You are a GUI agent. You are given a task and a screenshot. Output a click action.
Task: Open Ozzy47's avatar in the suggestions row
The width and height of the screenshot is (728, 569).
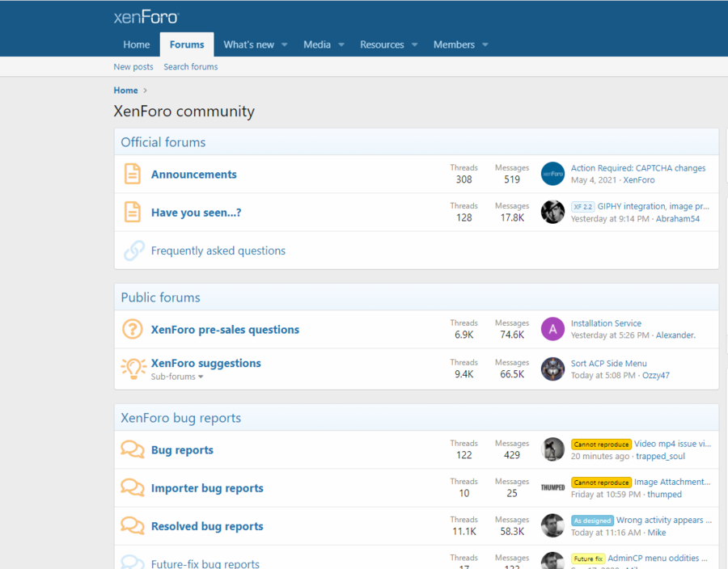(x=552, y=369)
